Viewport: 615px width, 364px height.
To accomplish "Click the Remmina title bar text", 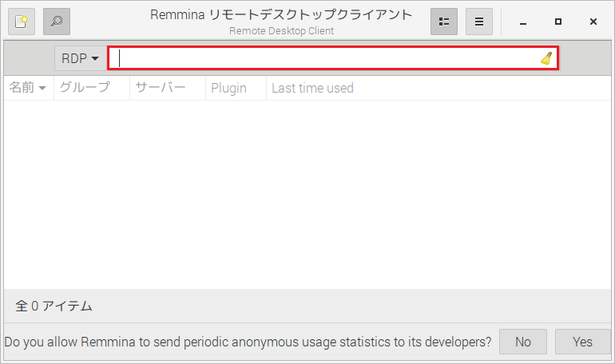I will coord(281,15).
